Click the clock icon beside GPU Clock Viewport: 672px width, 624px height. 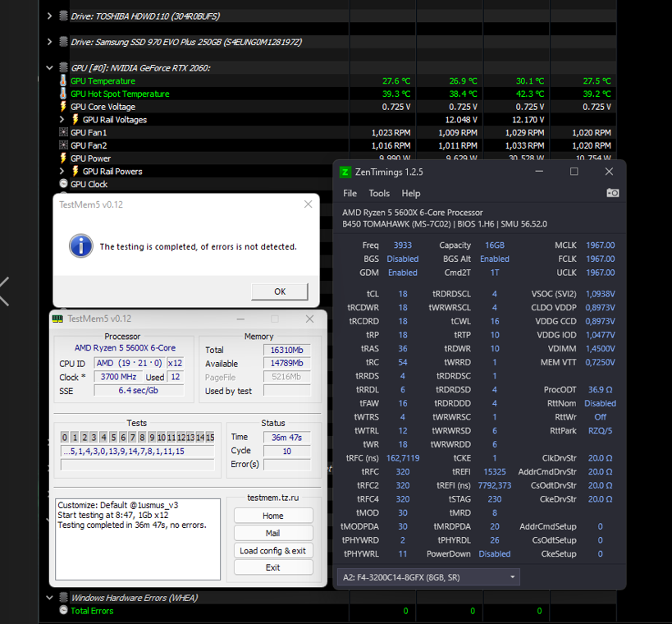(63, 184)
